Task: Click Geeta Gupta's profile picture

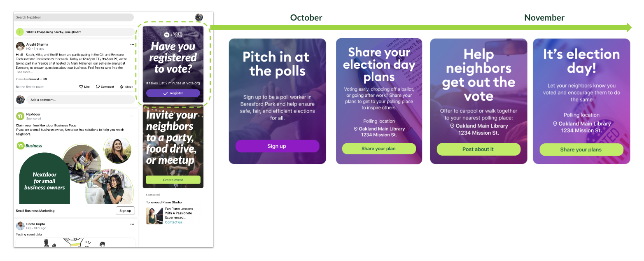Action: pos(20,226)
